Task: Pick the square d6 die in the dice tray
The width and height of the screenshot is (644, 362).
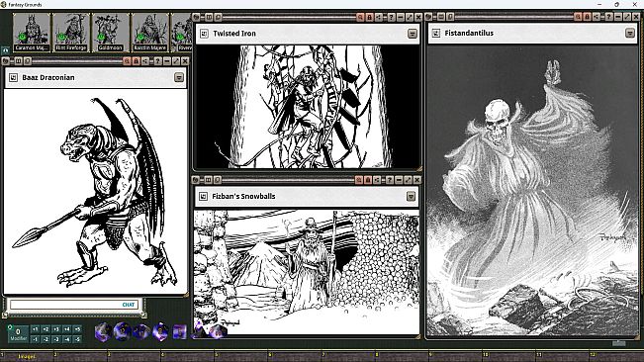Action: (x=179, y=331)
